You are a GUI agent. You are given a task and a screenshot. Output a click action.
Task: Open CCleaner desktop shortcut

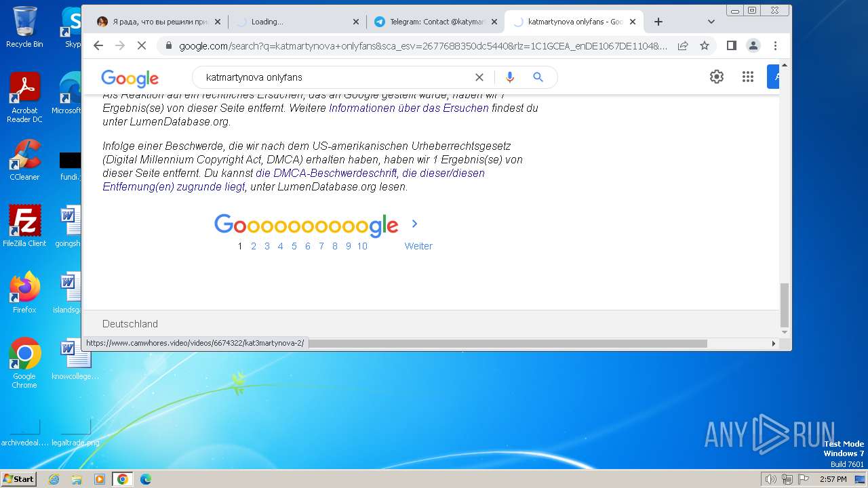click(x=24, y=160)
